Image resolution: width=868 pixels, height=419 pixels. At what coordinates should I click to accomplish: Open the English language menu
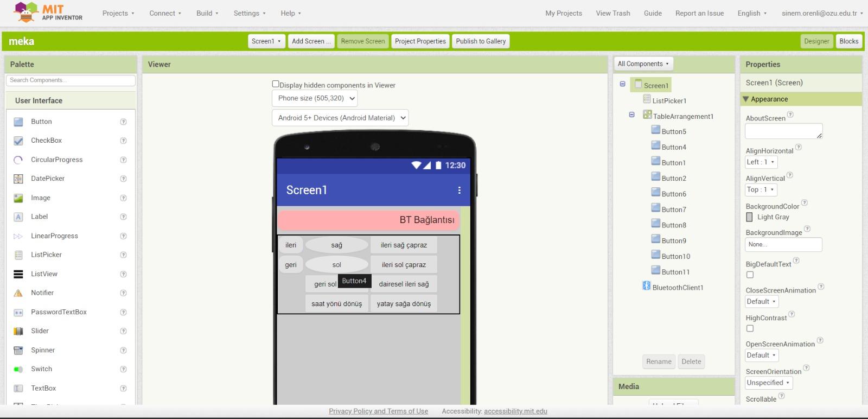[752, 13]
